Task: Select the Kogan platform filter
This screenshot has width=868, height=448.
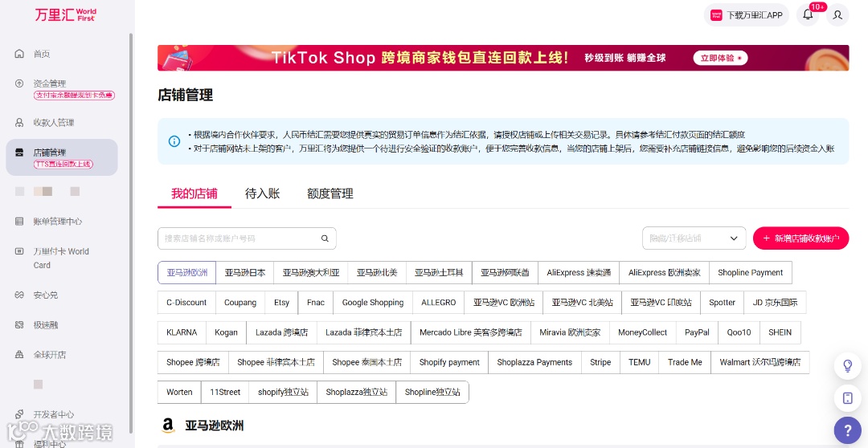Action: [227, 332]
